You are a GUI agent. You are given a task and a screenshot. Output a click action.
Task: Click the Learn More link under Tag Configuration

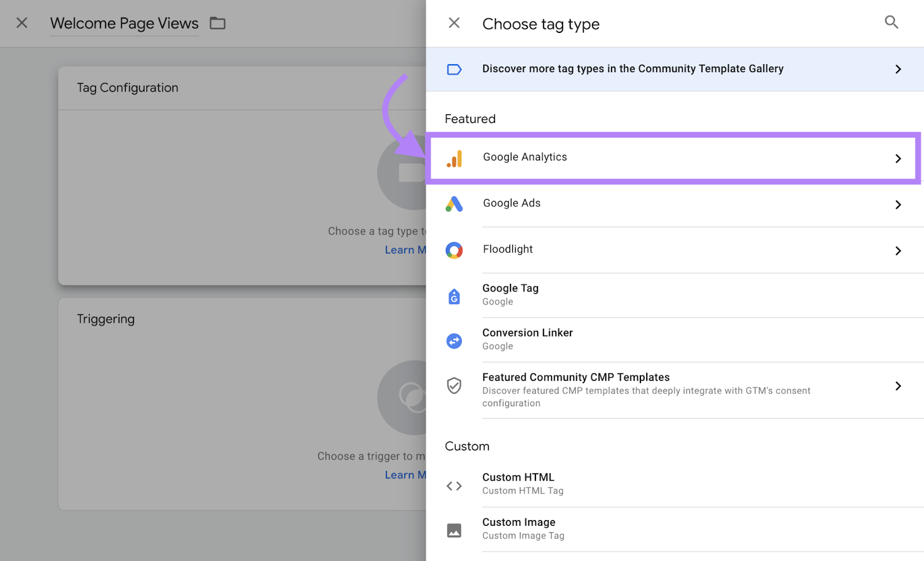click(406, 249)
